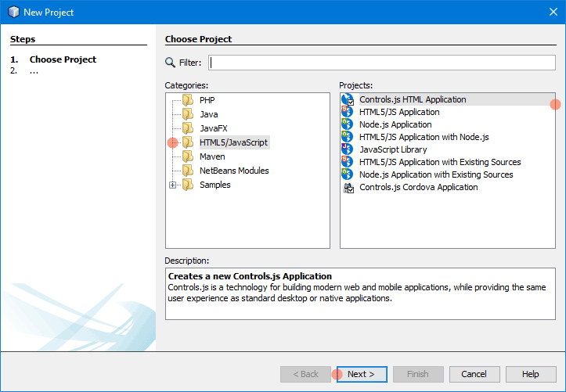
Task: Select Node.js Application with Existing Sources
Action: [x=436, y=174]
